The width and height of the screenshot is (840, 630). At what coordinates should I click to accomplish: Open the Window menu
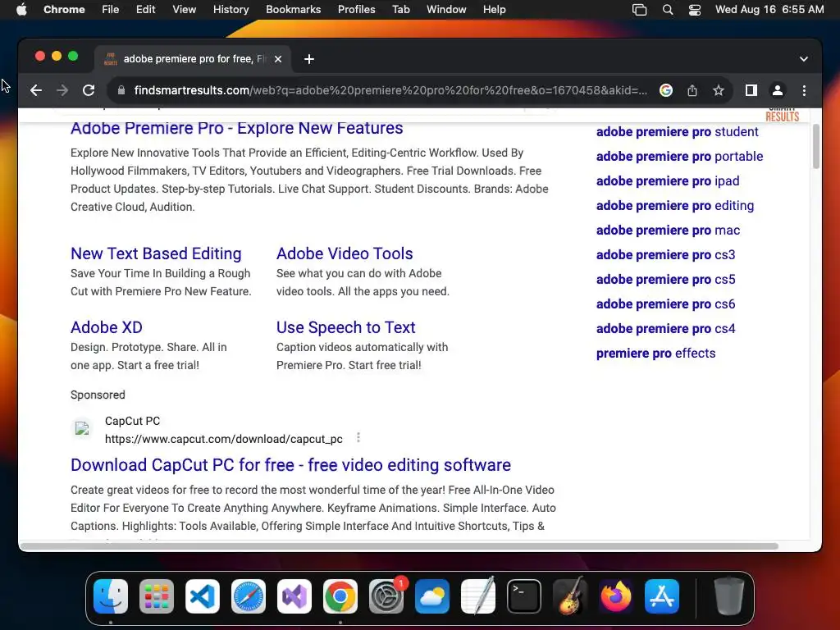point(446,10)
